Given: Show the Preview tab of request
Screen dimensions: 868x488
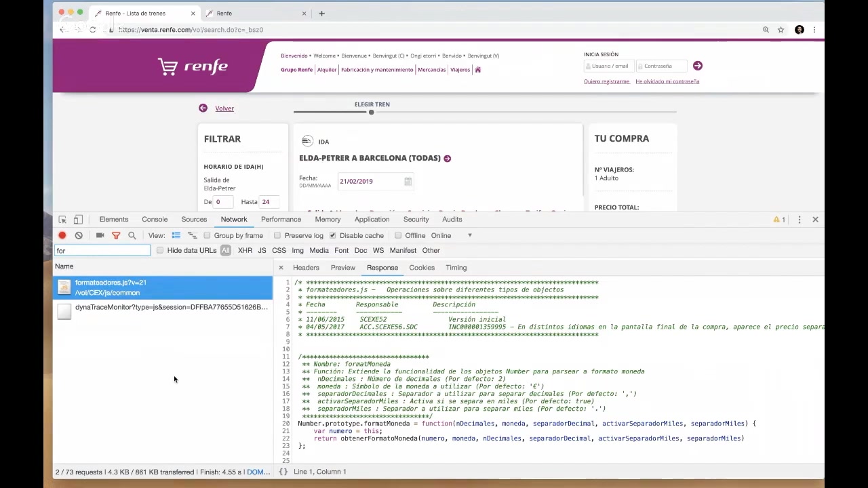Looking at the screenshot, I should (342, 268).
